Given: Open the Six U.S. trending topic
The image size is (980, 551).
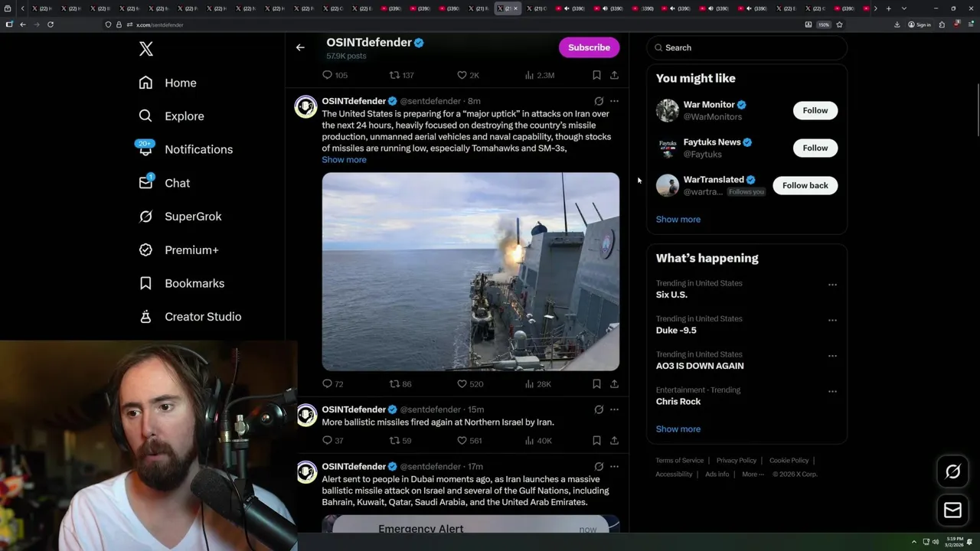Looking at the screenshot, I should tap(671, 295).
